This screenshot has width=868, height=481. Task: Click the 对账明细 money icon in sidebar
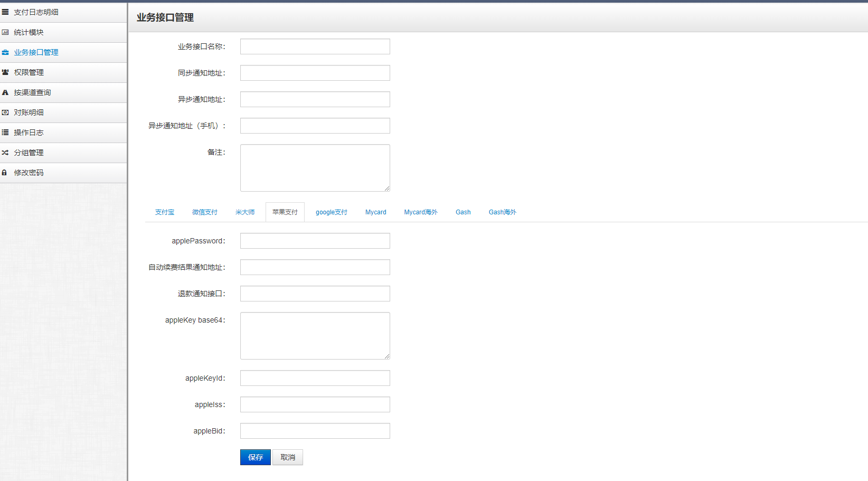[5, 112]
